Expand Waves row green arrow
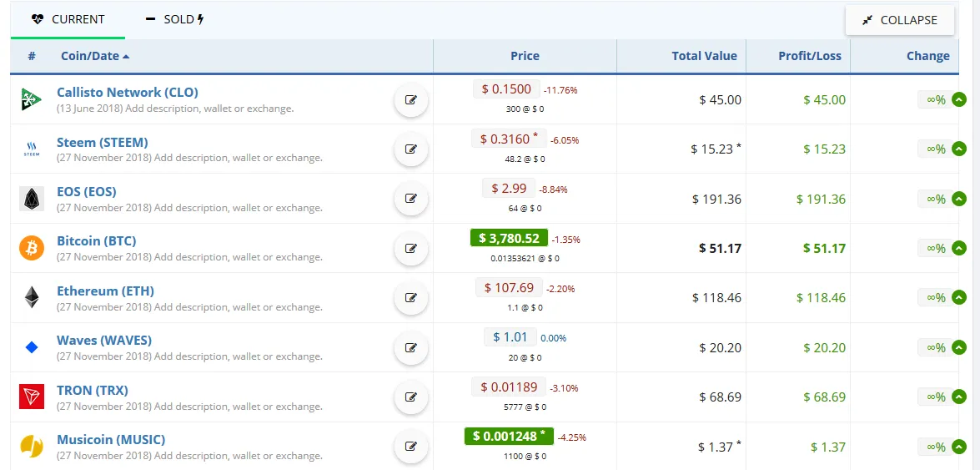The image size is (980, 470). (959, 347)
